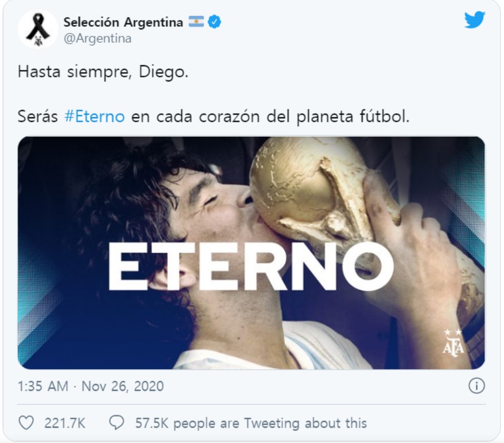Image resolution: width=504 pixels, height=443 pixels.
Task: Like the tweet with heart icon
Action: point(26,423)
